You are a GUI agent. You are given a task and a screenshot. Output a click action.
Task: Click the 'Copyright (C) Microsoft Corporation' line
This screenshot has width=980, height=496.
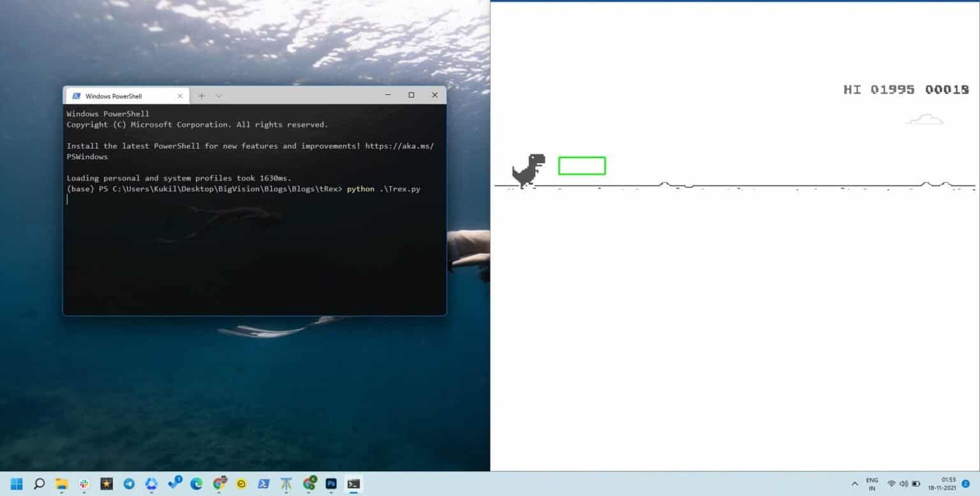pos(197,124)
